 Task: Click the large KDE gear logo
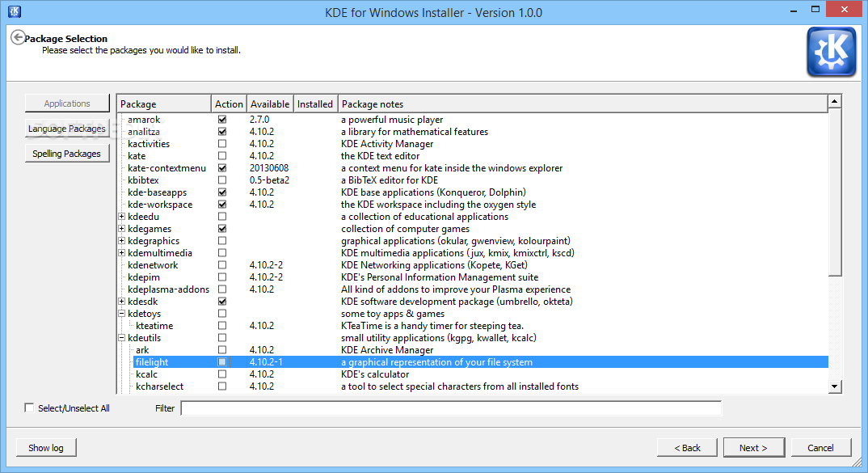coord(832,52)
